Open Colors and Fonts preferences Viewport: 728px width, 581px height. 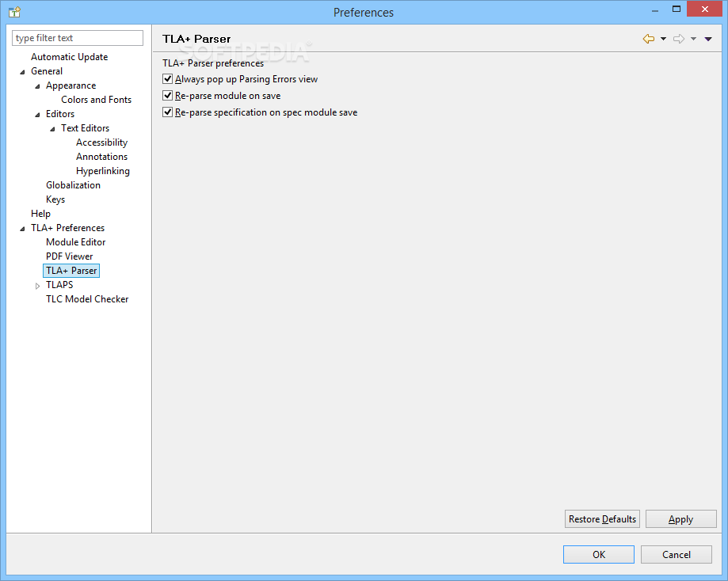[96, 100]
